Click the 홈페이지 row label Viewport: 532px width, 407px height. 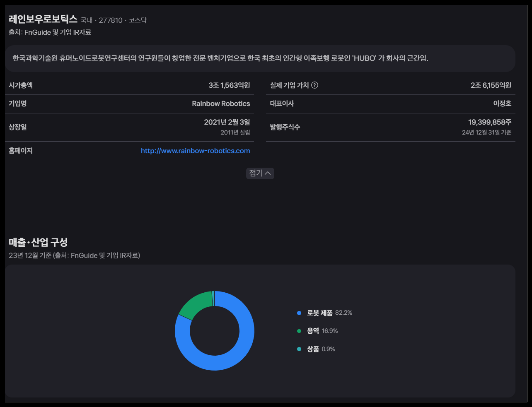tap(21, 151)
